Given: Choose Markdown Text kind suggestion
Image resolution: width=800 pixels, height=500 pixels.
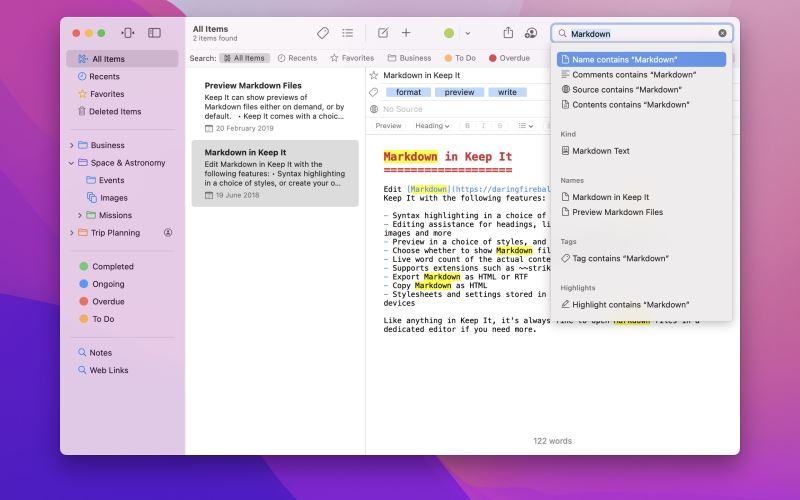Looking at the screenshot, I should click(x=641, y=151).
